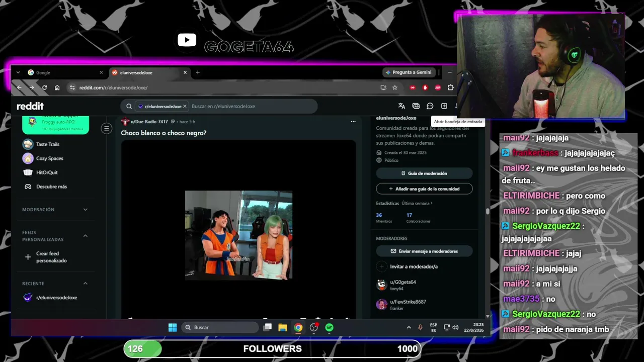Collapse the Reddit left sidebar menu

[x=106, y=129]
